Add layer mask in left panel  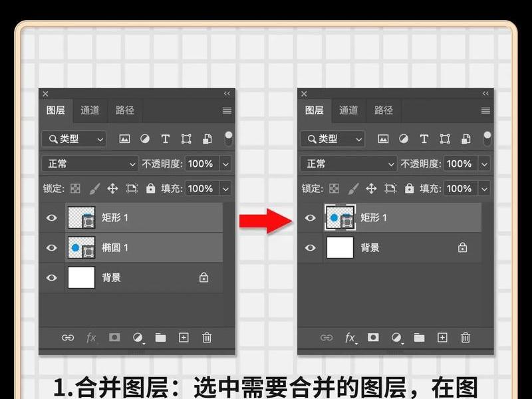pos(114,337)
